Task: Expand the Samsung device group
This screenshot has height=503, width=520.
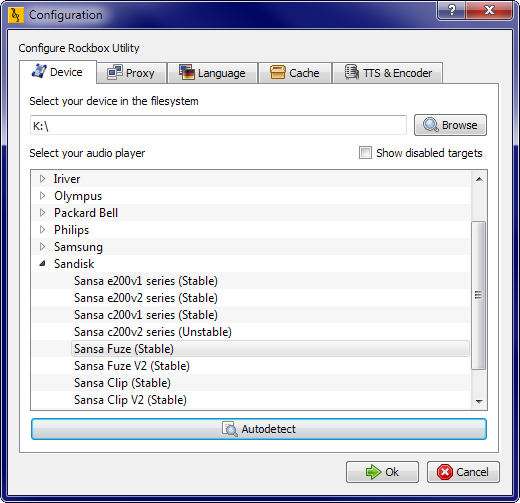Action: point(42,247)
